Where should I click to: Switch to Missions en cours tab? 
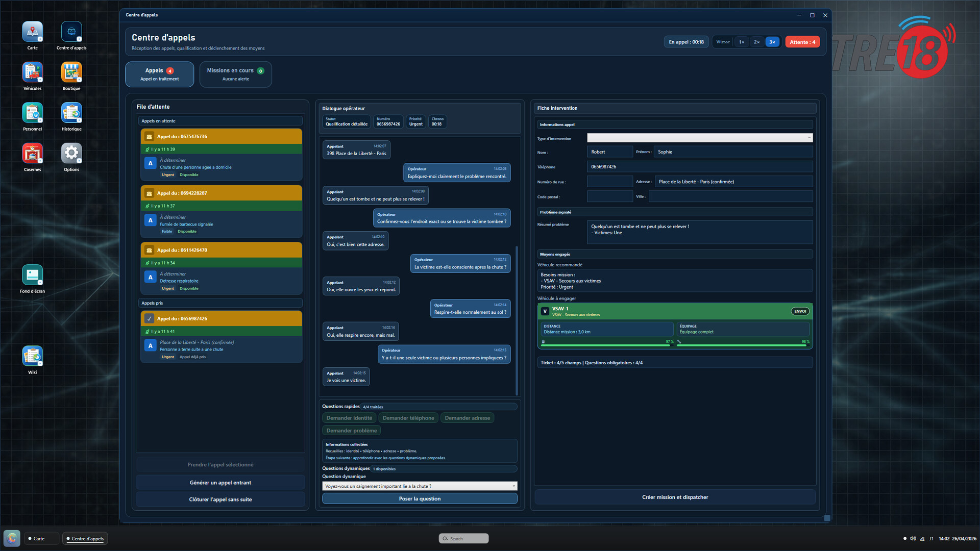[x=235, y=74]
